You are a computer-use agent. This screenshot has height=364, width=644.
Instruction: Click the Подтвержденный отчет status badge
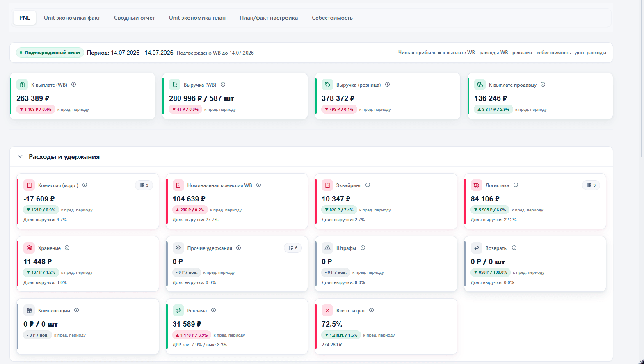(x=50, y=53)
